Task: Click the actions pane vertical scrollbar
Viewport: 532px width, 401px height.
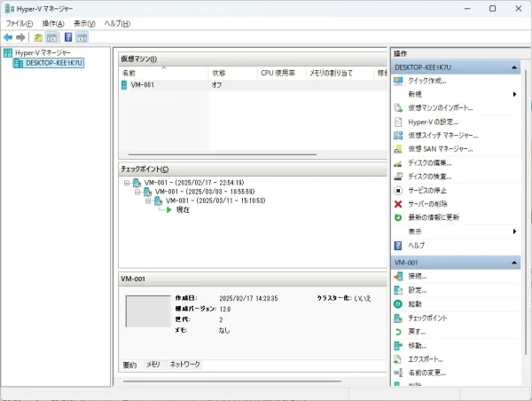Action: coord(526,212)
